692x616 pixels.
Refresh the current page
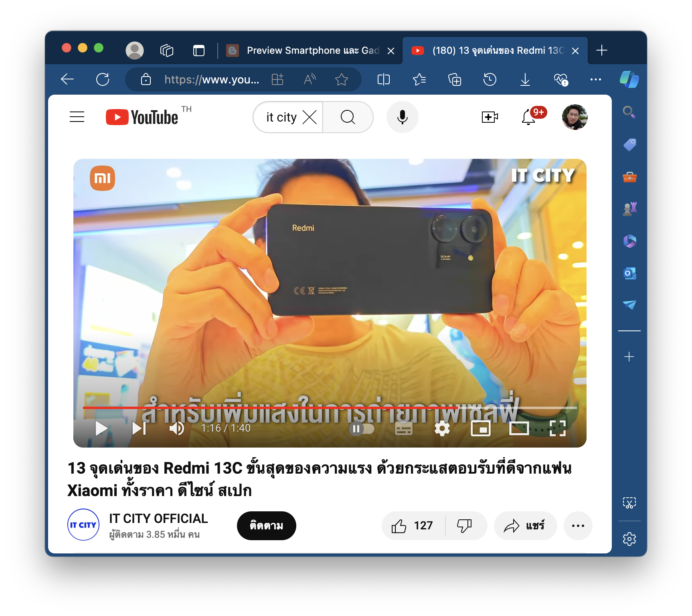[x=103, y=79]
